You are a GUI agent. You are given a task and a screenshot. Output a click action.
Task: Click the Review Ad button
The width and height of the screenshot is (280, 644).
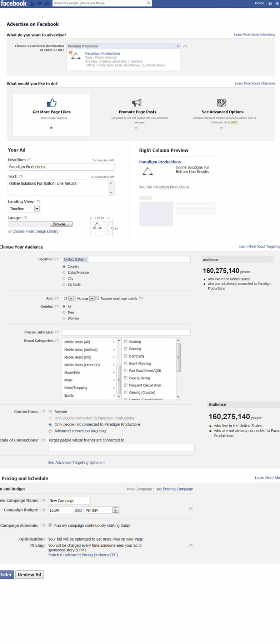[x=29, y=575]
